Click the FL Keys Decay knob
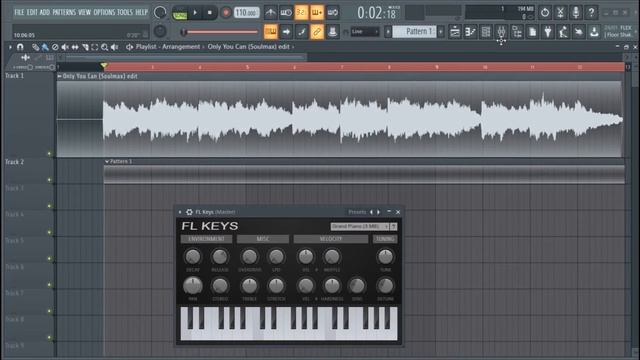Image resolution: width=640 pixels, height=360 pixels. tap(193, 257)
